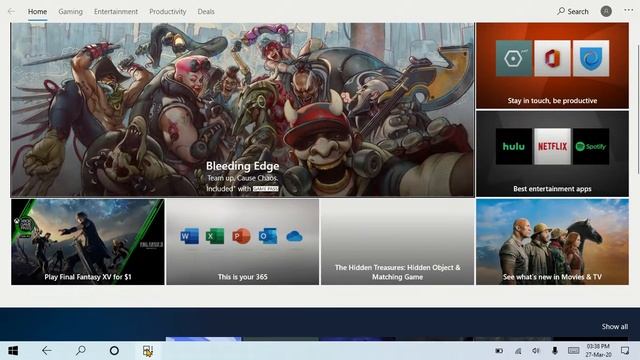Open the Productivity tab
Viewport: 640px width, 360px height.
pos(168,11)
